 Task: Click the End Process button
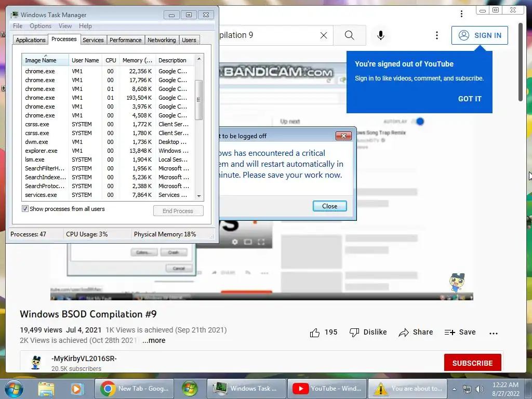click(178, 211)
